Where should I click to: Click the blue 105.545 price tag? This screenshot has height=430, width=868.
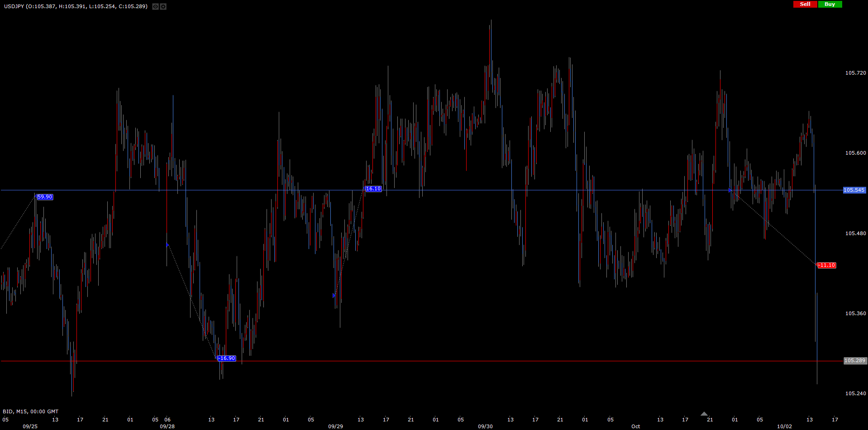[854, 190]
